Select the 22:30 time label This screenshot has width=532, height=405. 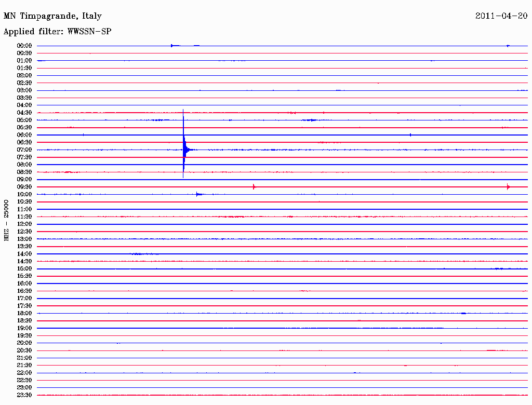(24, 380)
